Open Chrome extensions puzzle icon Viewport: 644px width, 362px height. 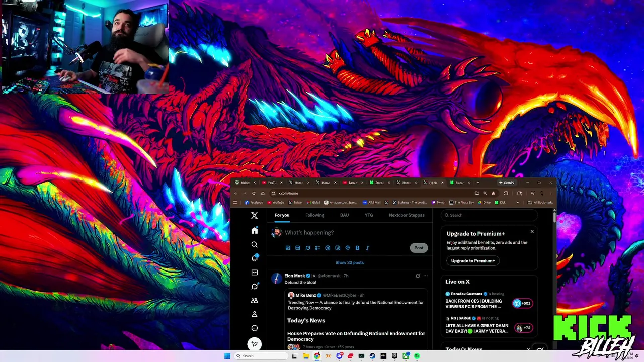click(x=506, y=193)
